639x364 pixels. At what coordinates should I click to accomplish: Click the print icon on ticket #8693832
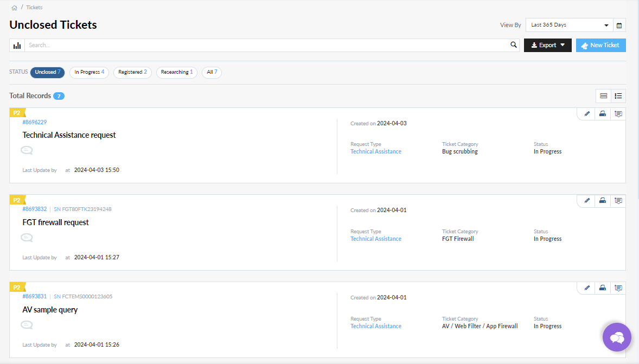tap(602, 201)
